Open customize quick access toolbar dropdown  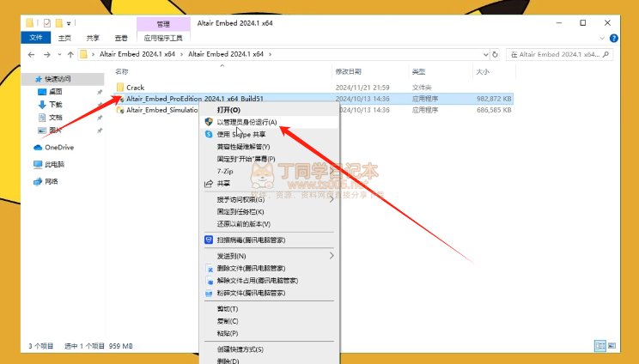69,24
